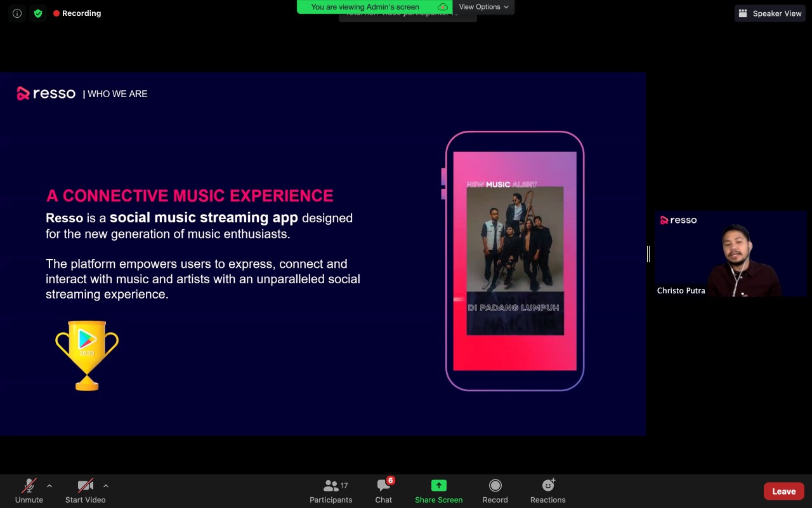The height and width of the screenshot is (508, 812).
Task: Click the panel divider handle beside the video thumbnail
Action: coord(648,254)
